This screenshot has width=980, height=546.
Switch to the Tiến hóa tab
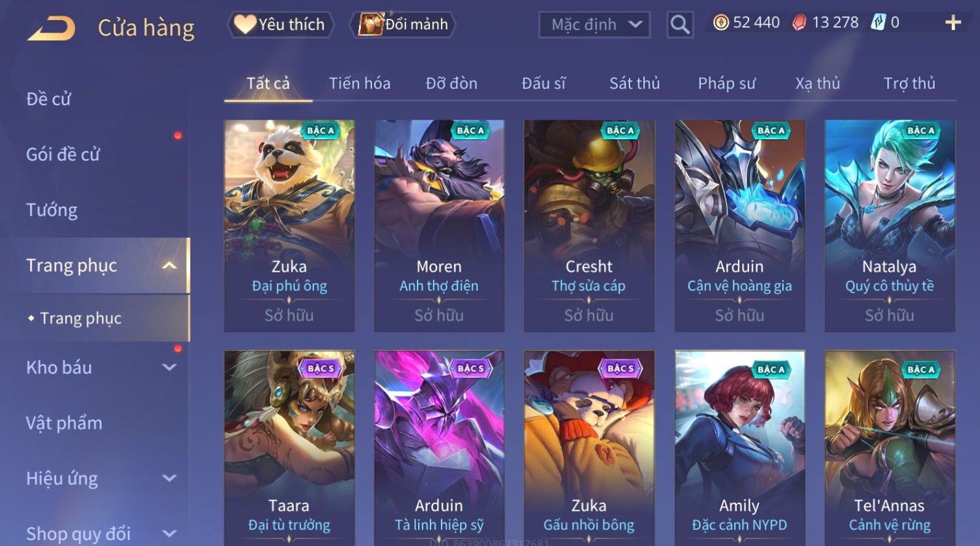(360, 83)
